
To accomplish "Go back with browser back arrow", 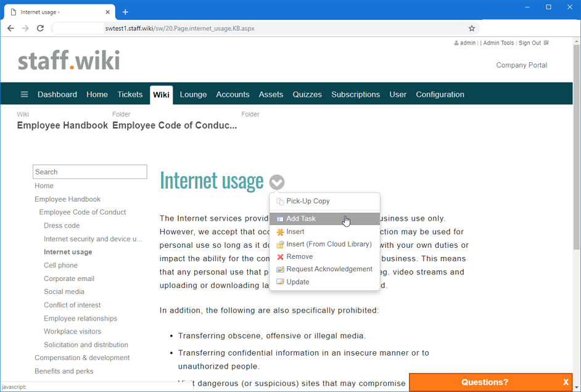I will [x=10, y=28].
